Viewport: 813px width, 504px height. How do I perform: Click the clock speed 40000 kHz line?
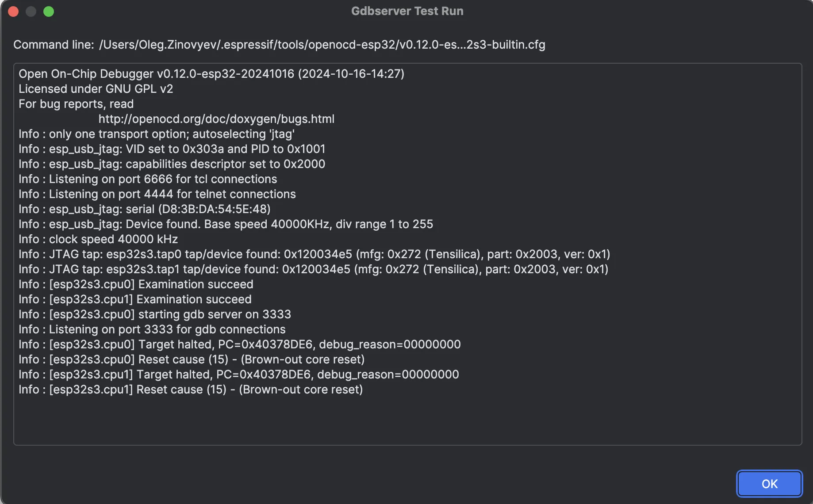98,239
